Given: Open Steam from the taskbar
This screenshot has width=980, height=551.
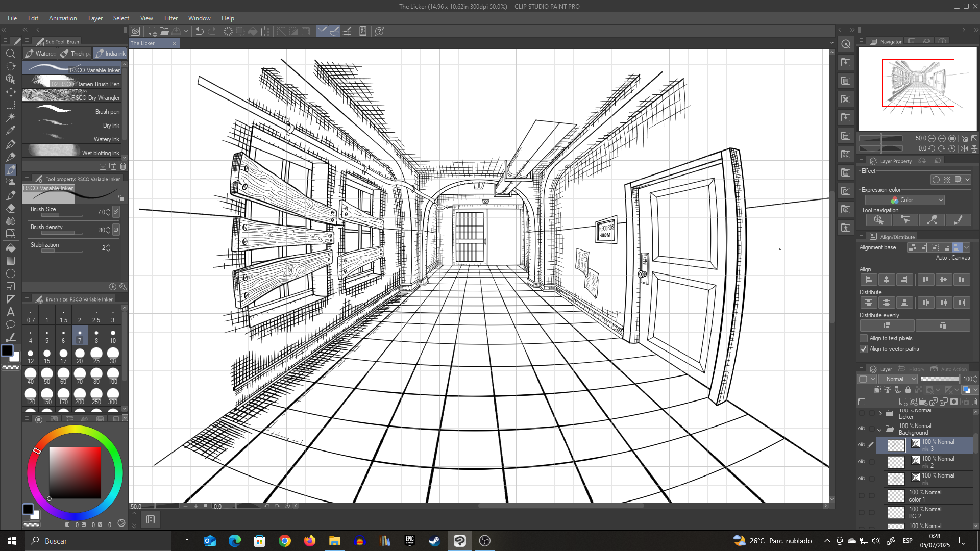Looking at the screenshot, I should (434, 541).
